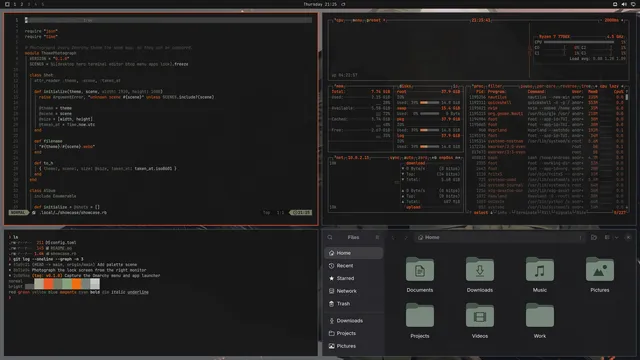Open the Videos folder

tap(480, 320)
